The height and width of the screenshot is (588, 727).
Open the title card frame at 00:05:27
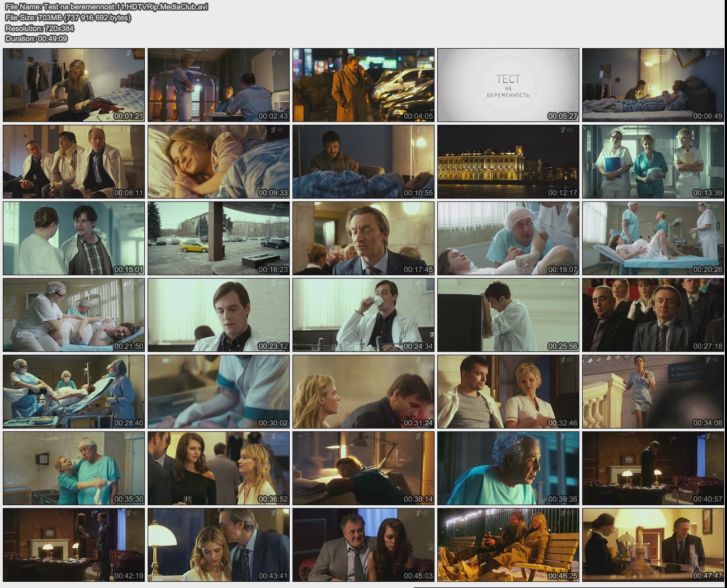[x=508, y=85]
